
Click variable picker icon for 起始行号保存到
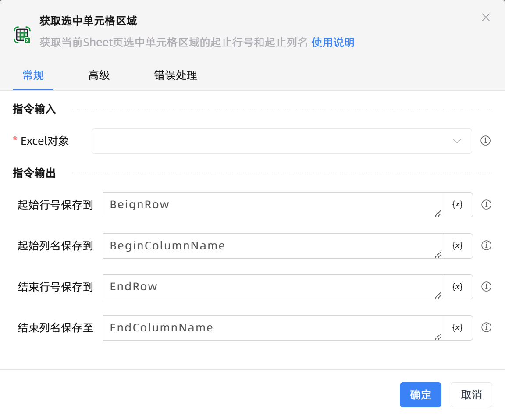[x=457, y=205]
